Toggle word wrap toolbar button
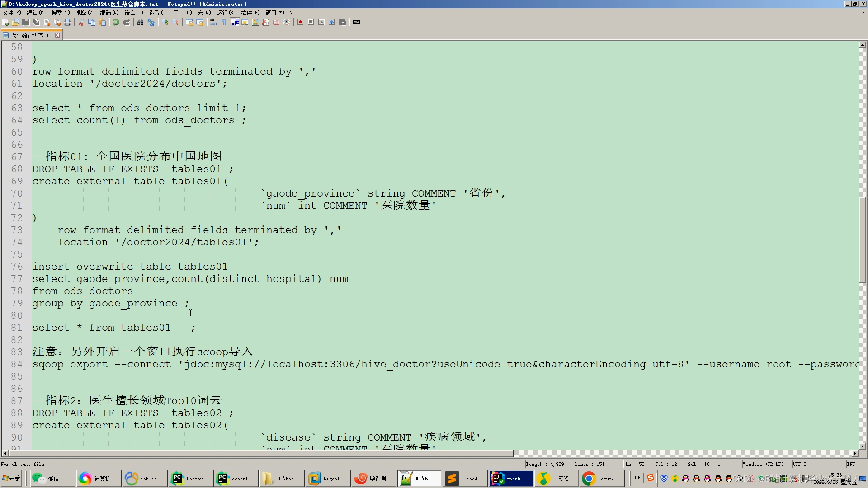 point(214,22)
